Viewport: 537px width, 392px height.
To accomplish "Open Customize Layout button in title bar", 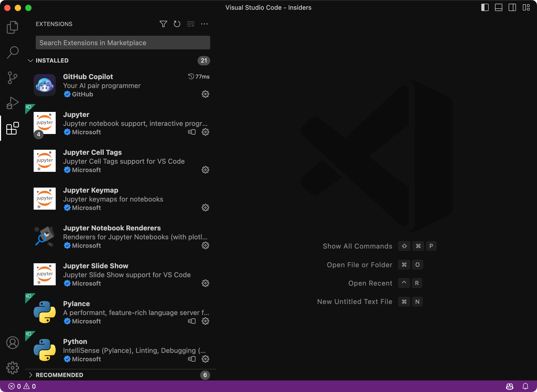I will pos(526,7).
